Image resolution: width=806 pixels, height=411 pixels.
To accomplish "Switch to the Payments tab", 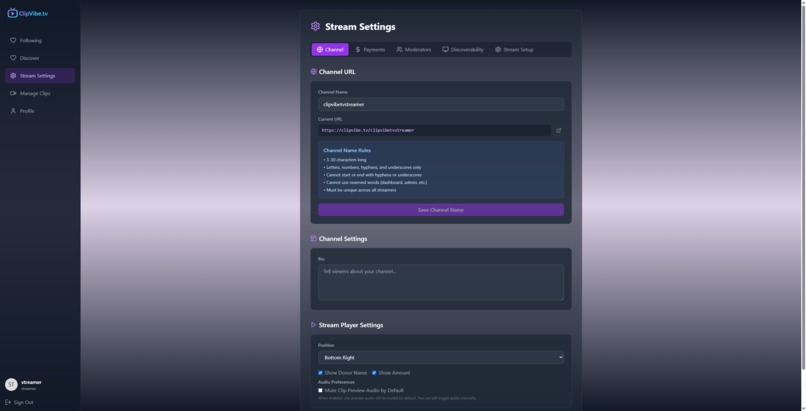I will (x=370, y=49).
